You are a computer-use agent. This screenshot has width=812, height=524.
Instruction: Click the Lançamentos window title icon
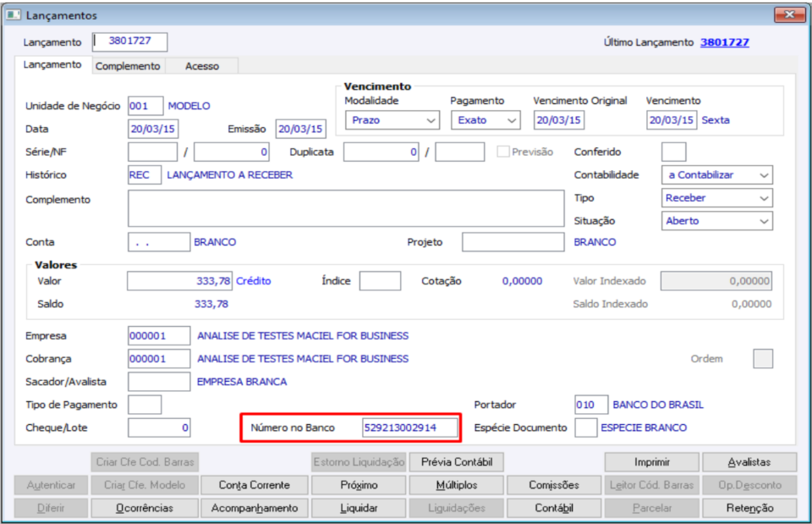(x=13, y=14)
